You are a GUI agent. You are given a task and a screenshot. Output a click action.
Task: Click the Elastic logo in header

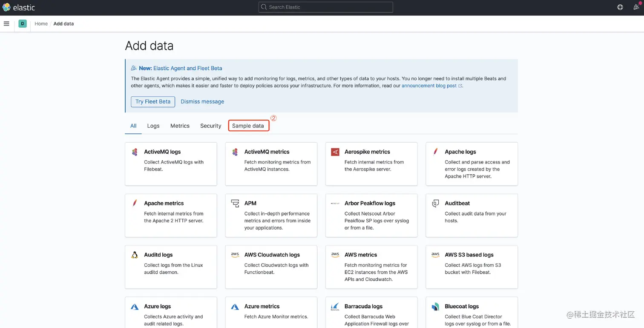(19, 7)
